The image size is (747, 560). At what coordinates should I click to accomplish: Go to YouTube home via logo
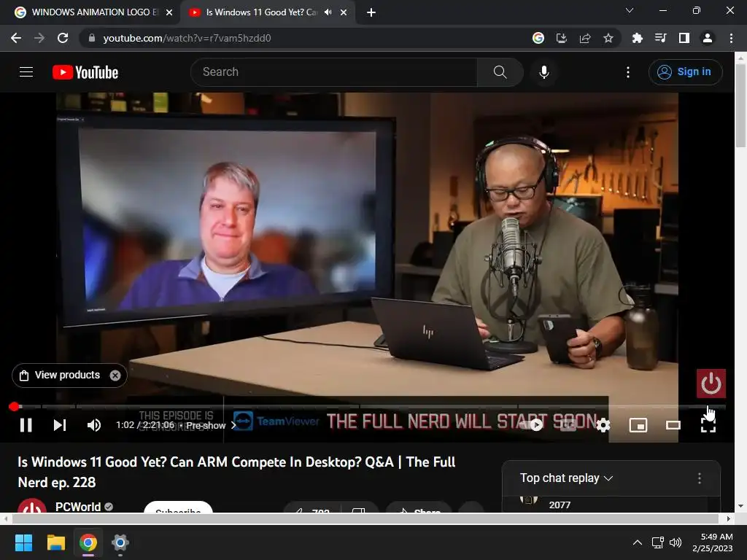pos(85,72)
